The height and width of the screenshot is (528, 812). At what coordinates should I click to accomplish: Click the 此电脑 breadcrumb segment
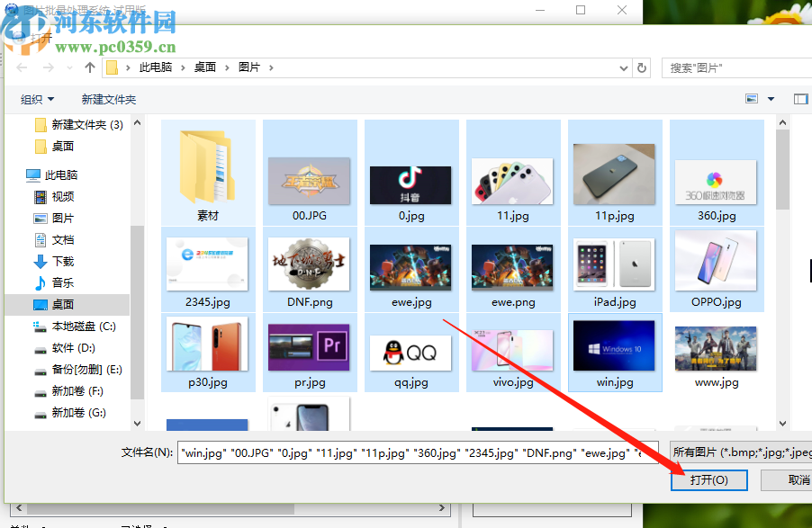[156, 67]
